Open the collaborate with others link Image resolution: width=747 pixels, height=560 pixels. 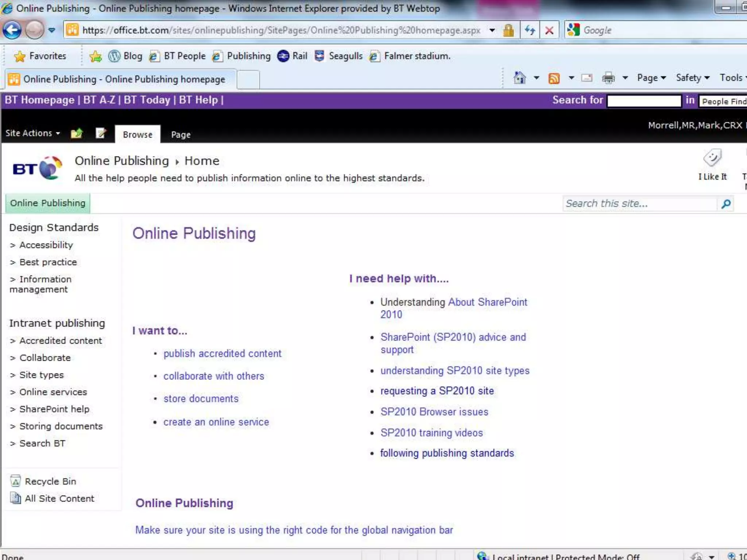click(x=214, y=376)
